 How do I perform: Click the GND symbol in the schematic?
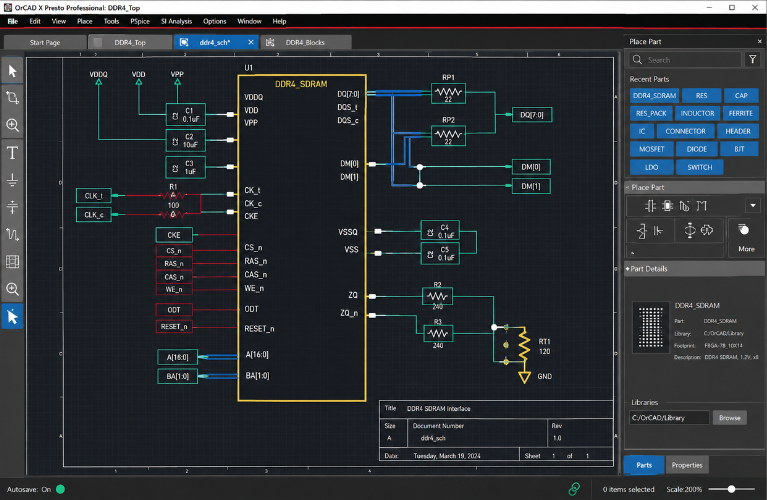pos(524,377)
